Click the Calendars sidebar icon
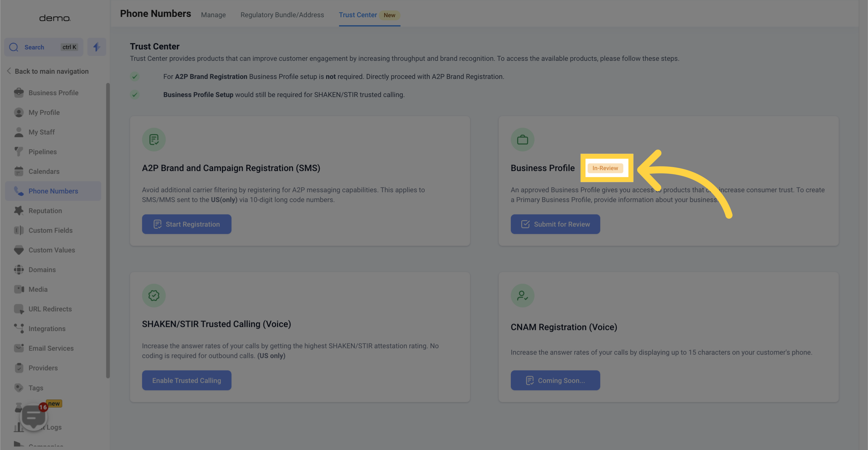The height and width of the screenshot is (450, 868). [18, 171]
